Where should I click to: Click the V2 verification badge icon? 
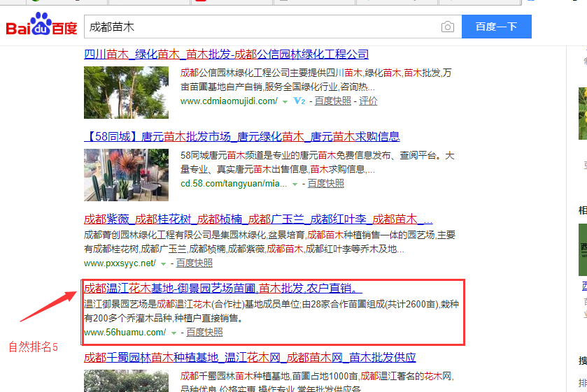(x=299, y=101)
